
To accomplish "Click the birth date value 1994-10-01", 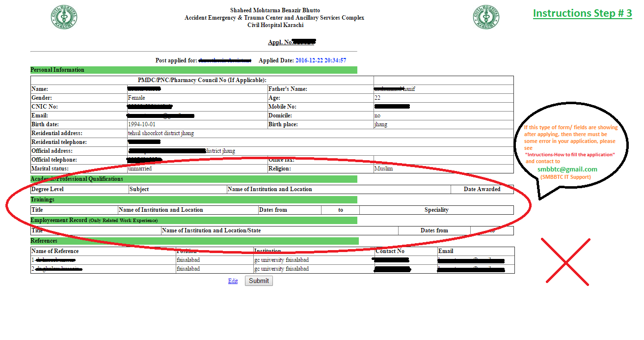I will (x=141, y=124).
